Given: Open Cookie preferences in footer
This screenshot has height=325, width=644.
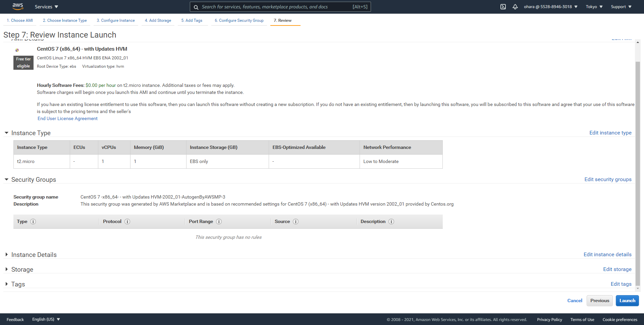Looking at the screenshot, I should tap(620, 320).
